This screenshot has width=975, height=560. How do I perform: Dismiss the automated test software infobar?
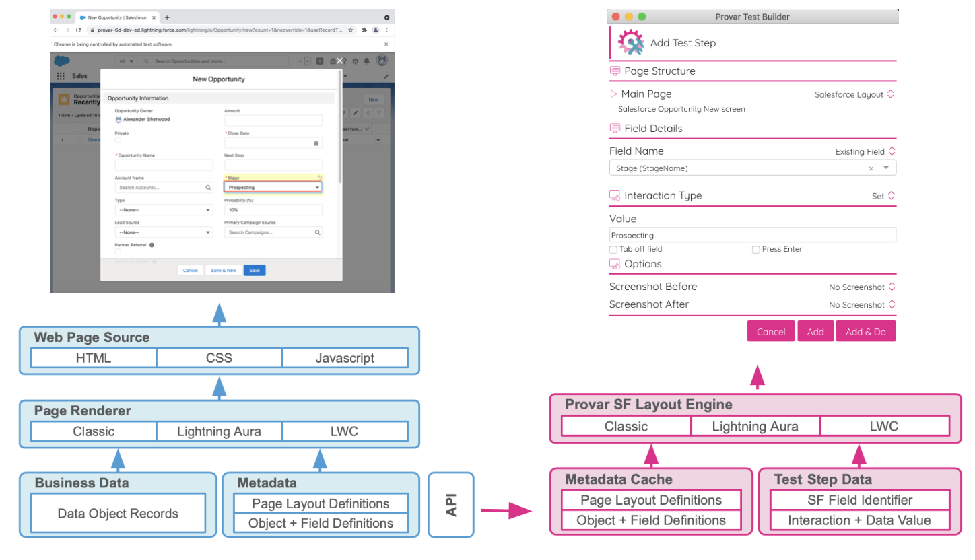point(386,44)
